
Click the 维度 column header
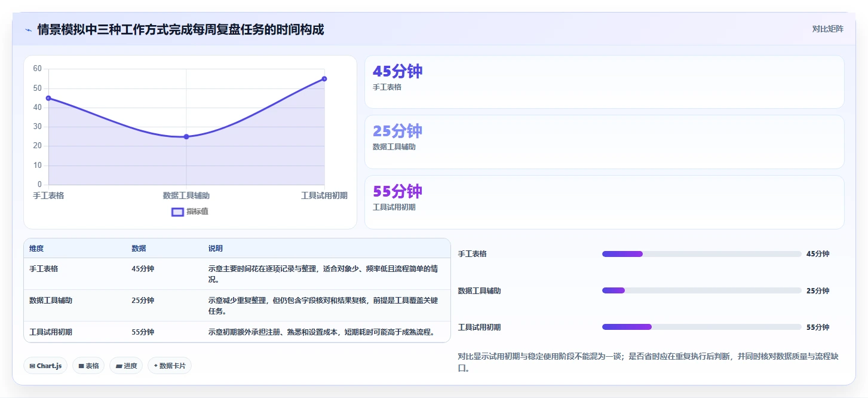click(36, 249)
